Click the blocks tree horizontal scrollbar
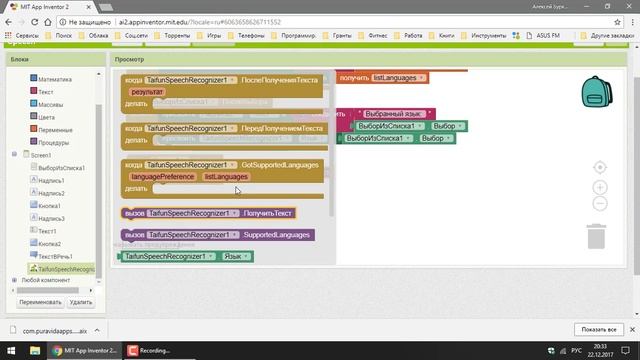The width and height of the screenshot is (640, 360). (x=48, y=290)
